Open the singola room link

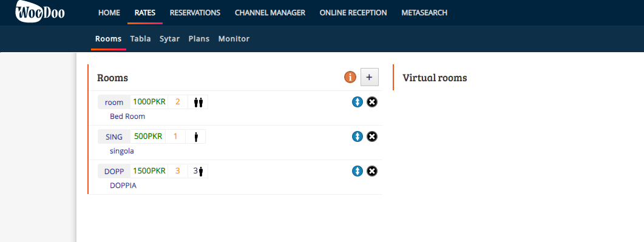click(x=121, y=151)
